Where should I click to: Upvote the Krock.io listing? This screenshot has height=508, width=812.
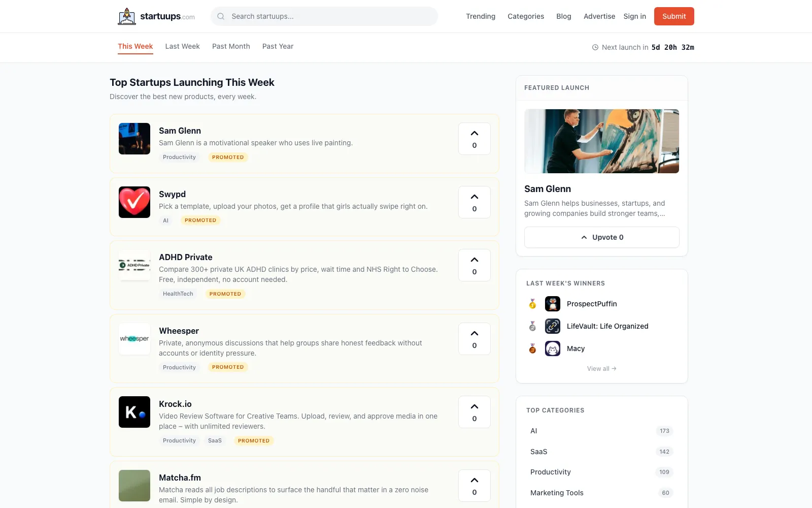[x=475, y=412]
